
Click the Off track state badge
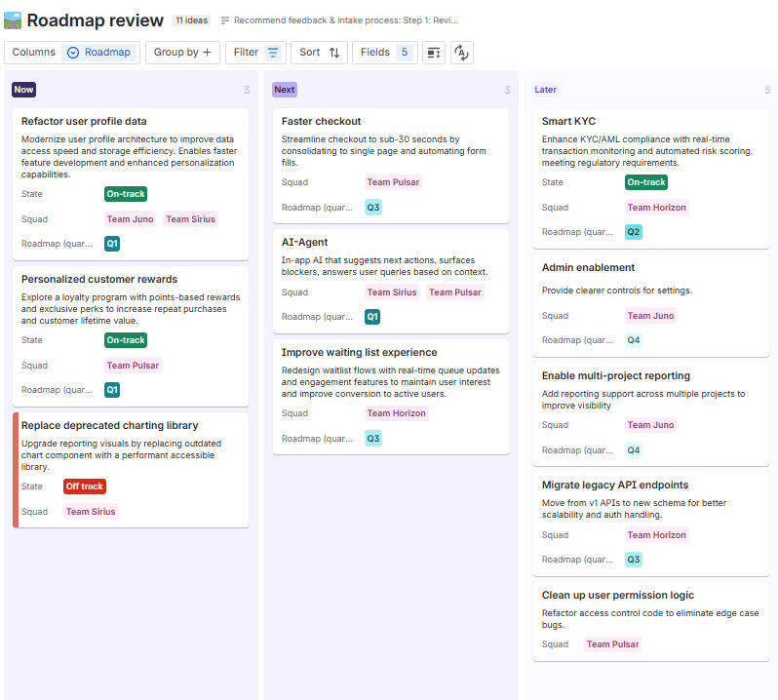pyautogui.click(x=85, y=486)
